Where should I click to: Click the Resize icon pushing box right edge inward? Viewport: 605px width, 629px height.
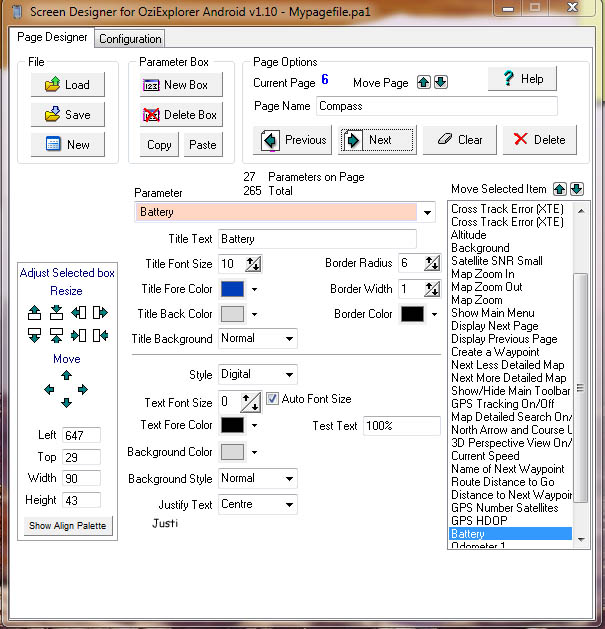(100, 335)
